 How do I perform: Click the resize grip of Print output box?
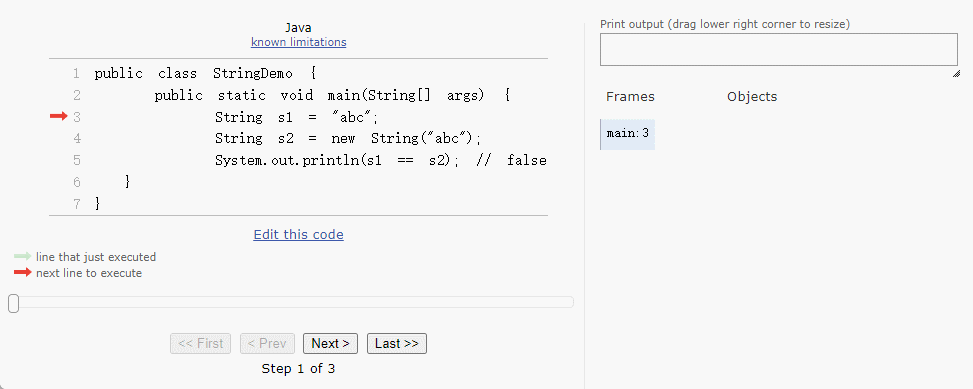tap(956, 73)
